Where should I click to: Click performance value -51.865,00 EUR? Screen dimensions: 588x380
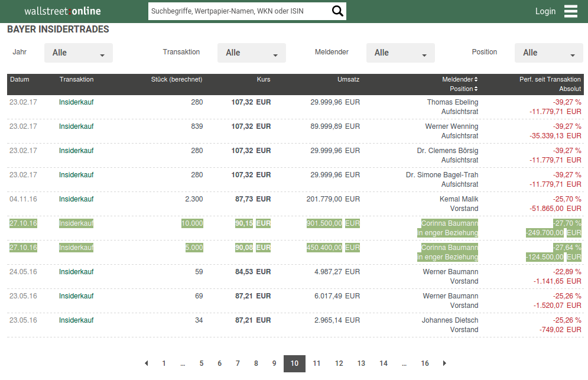pyautogui.click(x=555, y=209)
